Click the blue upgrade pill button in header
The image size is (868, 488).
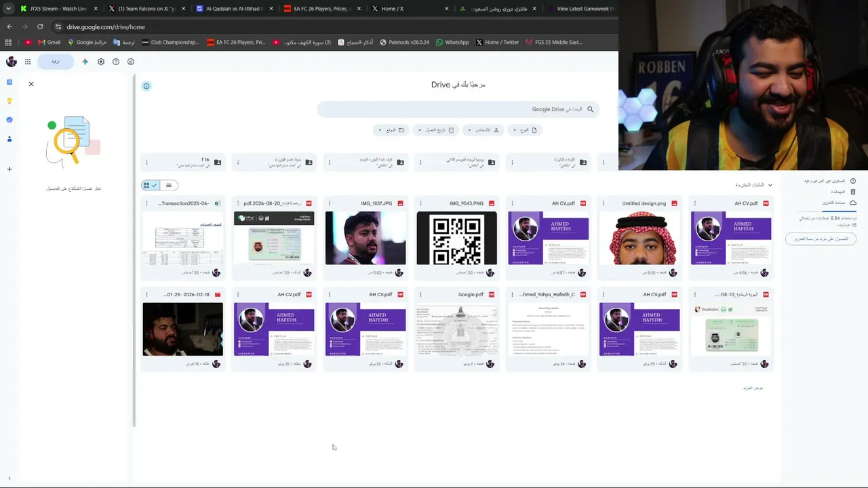(x=56, y=62)
